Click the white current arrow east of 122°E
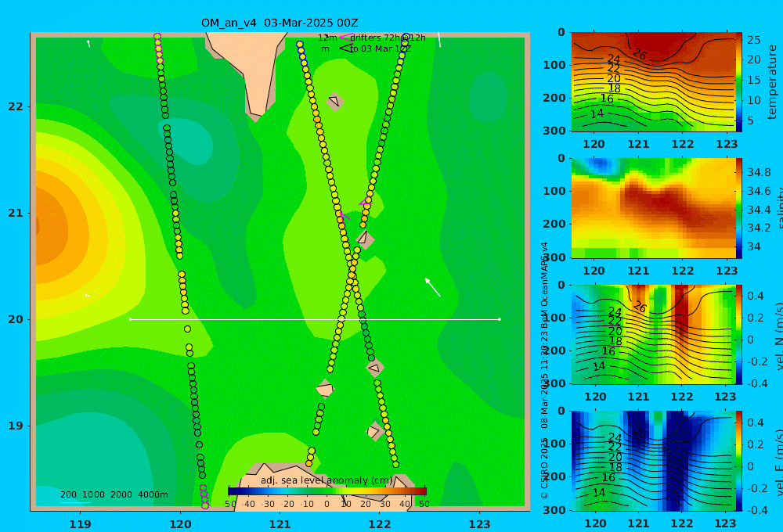The width and height of the screenshot is (783, 532). coord(432,287)
